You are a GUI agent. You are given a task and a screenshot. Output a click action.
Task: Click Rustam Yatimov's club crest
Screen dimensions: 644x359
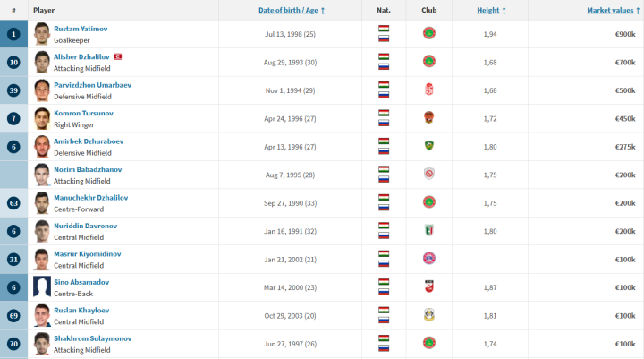pos(429,33)
